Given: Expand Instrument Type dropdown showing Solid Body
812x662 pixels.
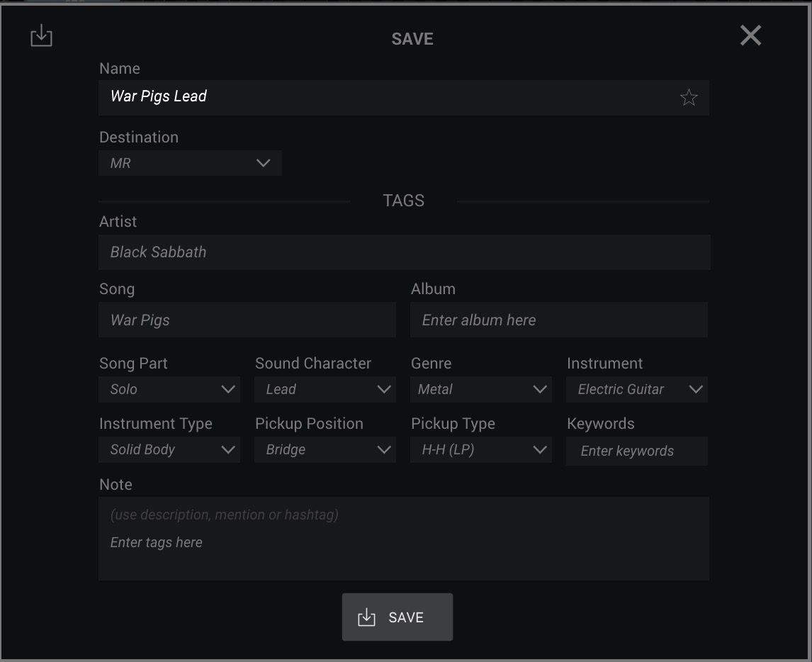Looking at the screenshot, I should pyautogui.click(x=169, y=449).
